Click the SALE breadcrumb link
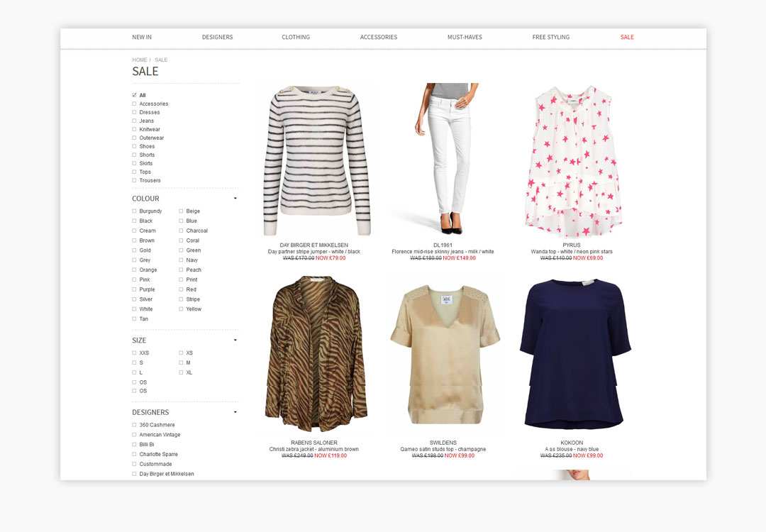This screenshot has width=766, height=532. [x=161, y=60]
